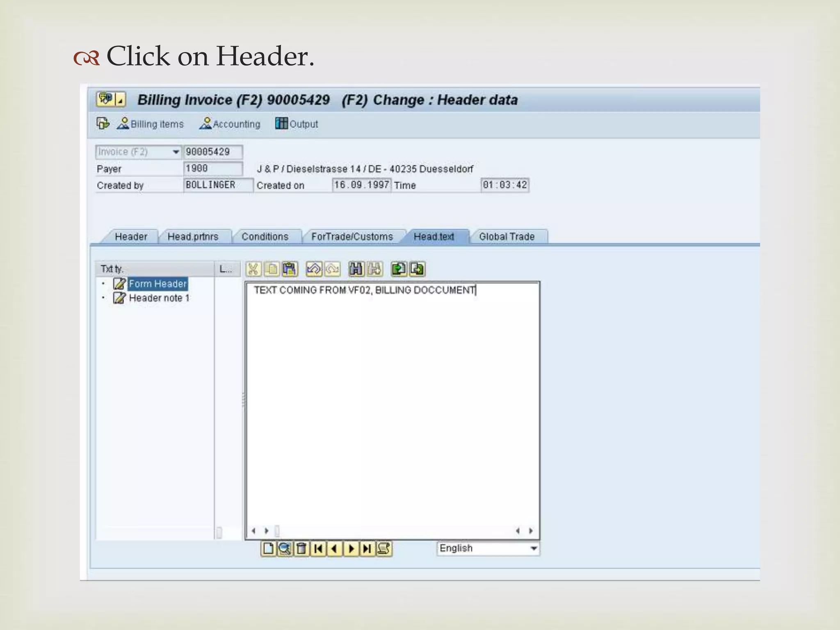Click the Undo arrow icon

click(314, 269)
